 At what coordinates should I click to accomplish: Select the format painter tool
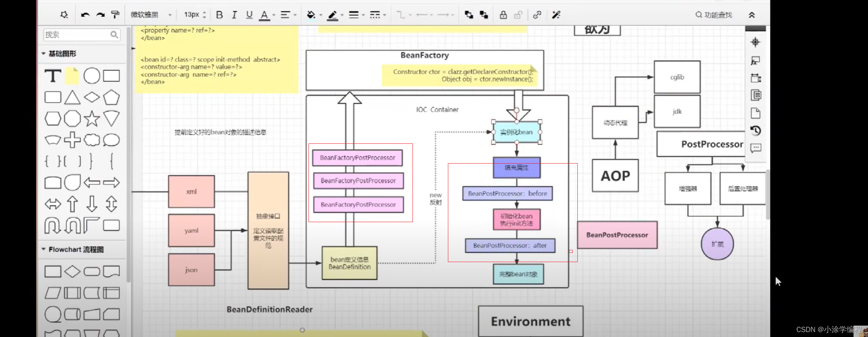pyautogui.click(x=115, y=14)
